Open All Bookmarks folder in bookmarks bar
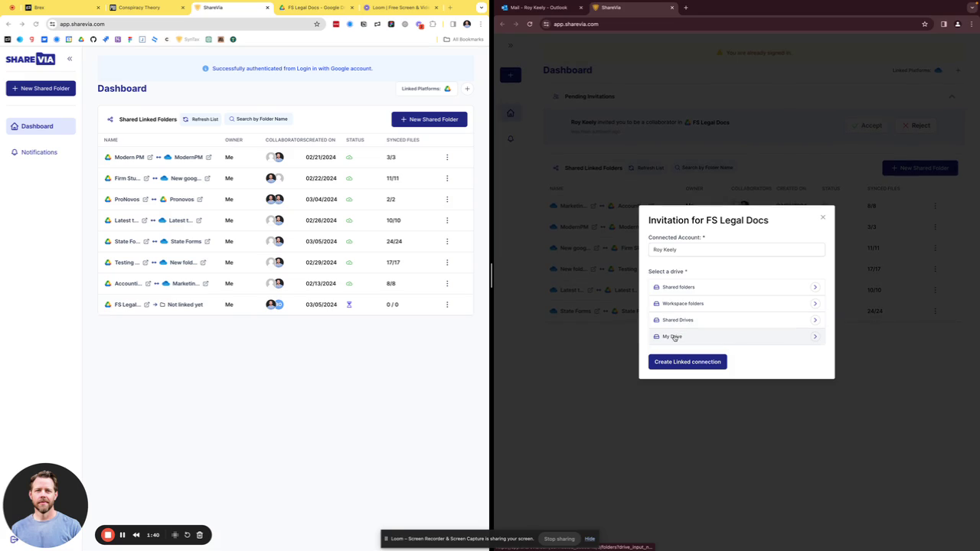Screen dimensions: 980x551 [464, 39]
